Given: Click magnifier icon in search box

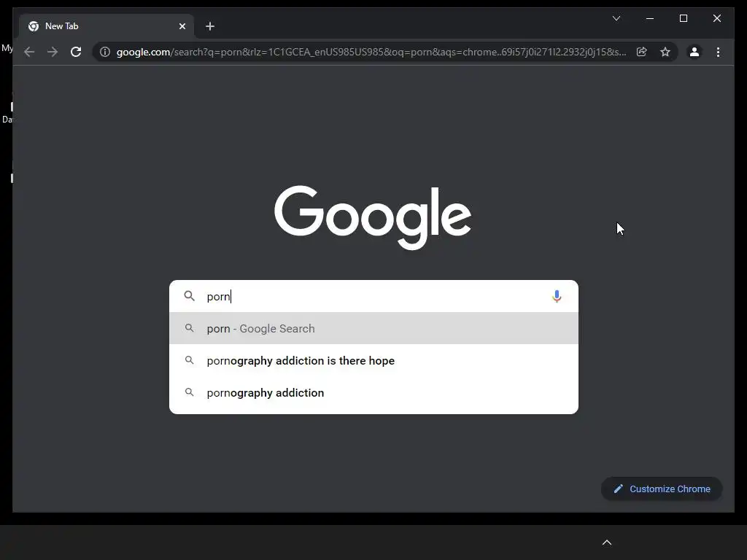Looking at the screenshot, I should point(189,296).
